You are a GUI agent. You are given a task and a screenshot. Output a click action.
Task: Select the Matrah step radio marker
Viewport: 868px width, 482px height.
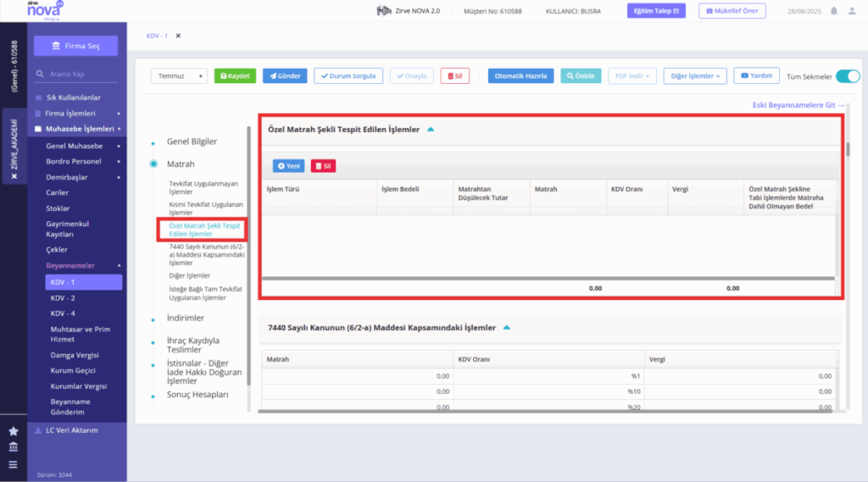coord(153,163)
